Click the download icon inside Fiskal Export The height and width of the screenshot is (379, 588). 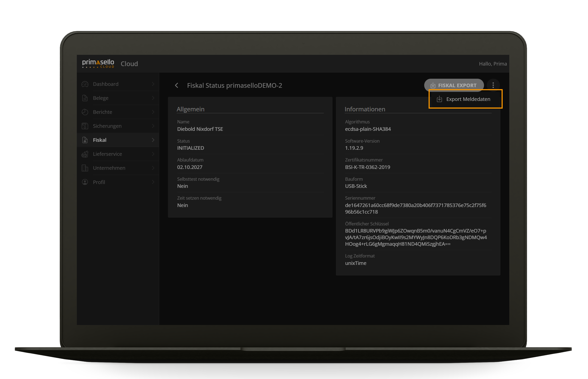434,85
